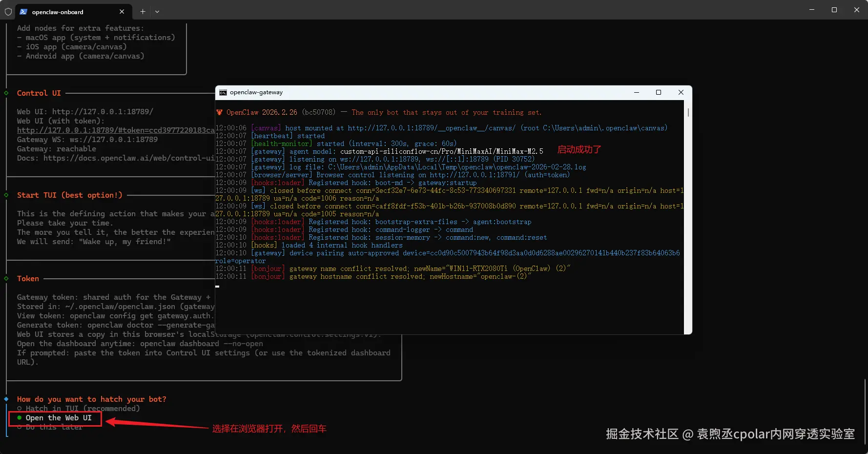Click the "Android app (camera/canvas)" line
Screen dimensions: 868x454
point(81,56)
